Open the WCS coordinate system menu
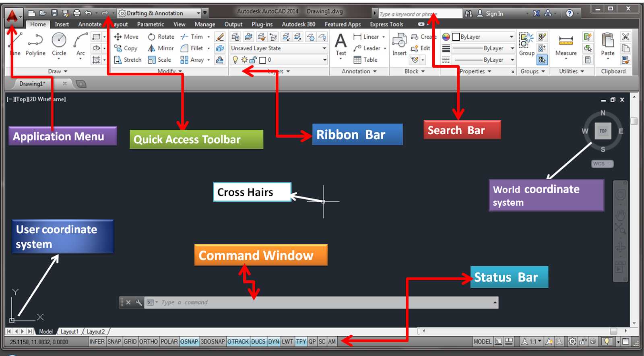This screenshot has height=356, width=644. point(602,164)
